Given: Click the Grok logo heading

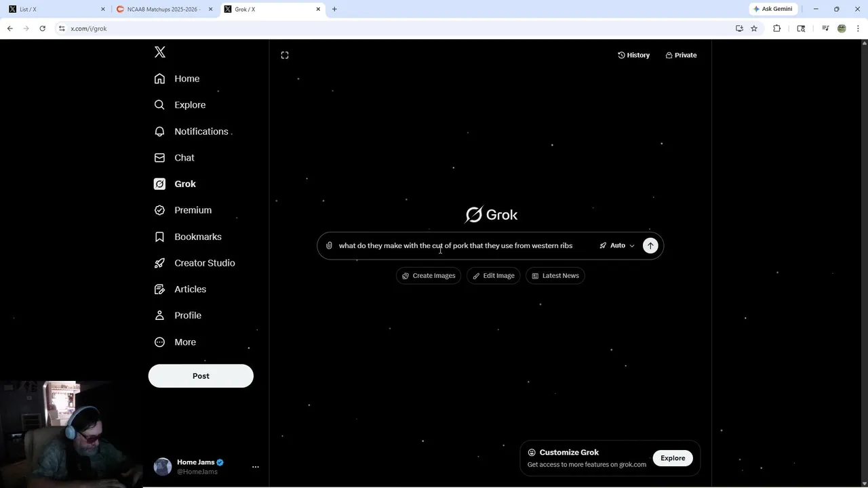Looking at the screenshot, I should coord(492,215).
